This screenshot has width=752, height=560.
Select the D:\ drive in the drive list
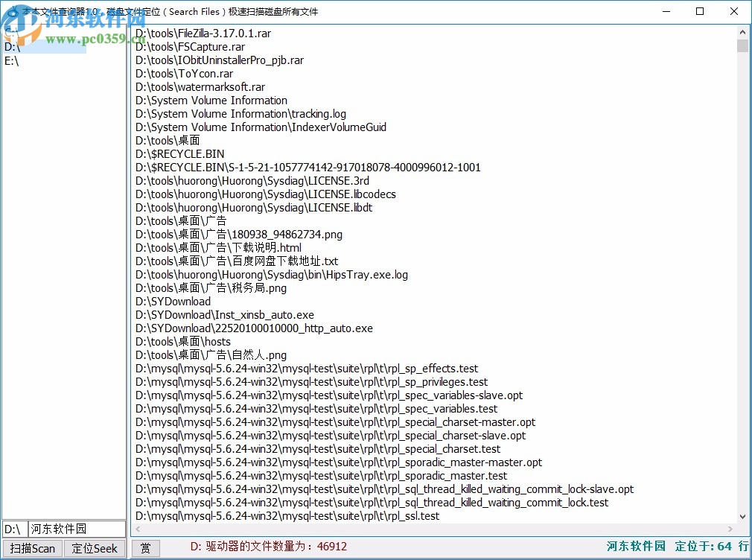(45, 47)
